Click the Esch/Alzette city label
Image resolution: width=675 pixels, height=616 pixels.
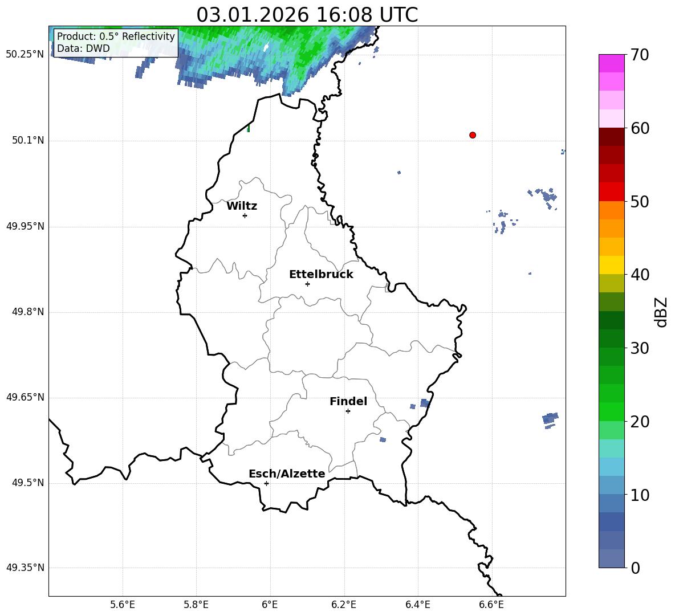pos(287,474)
